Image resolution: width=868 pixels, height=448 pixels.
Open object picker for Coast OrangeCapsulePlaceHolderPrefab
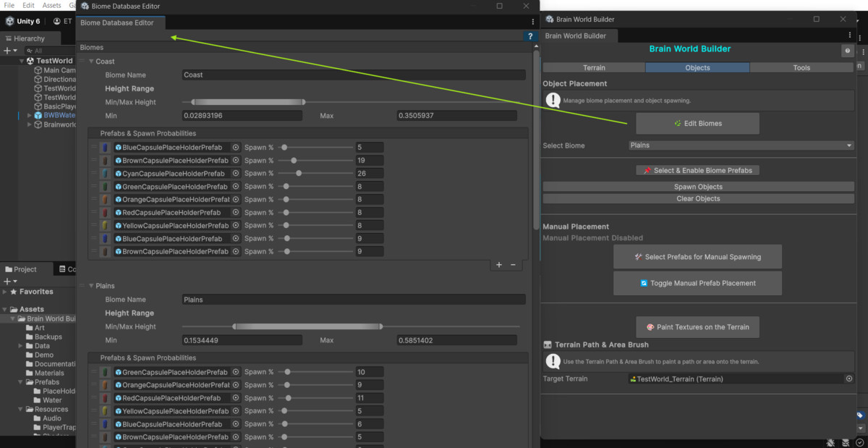coord(236,200)
